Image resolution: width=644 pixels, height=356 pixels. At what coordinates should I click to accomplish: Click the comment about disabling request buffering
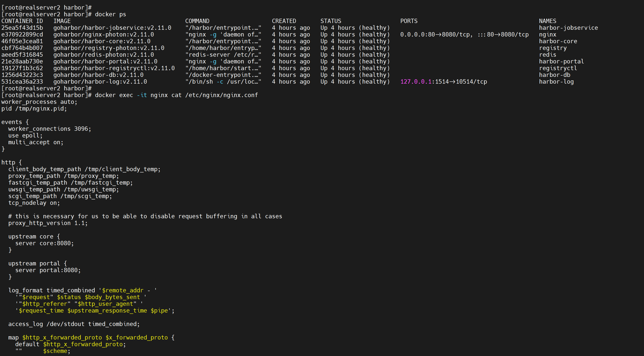(x=145, y=216)
